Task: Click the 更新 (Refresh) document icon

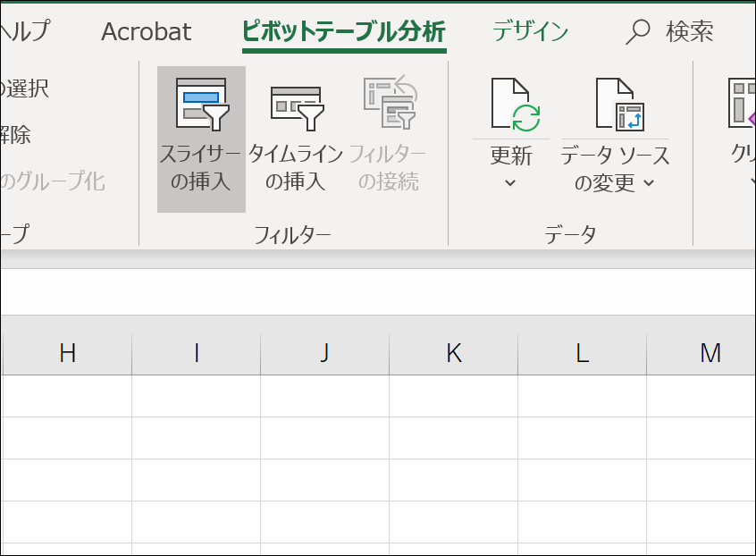Action: click(x=515, y=105)
